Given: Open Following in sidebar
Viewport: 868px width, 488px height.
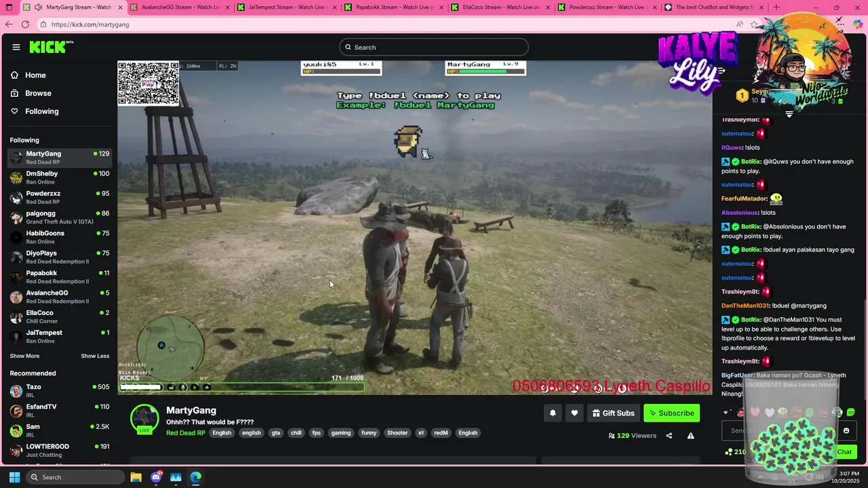Looking at the screenshot, I should [x=41, y=111].
